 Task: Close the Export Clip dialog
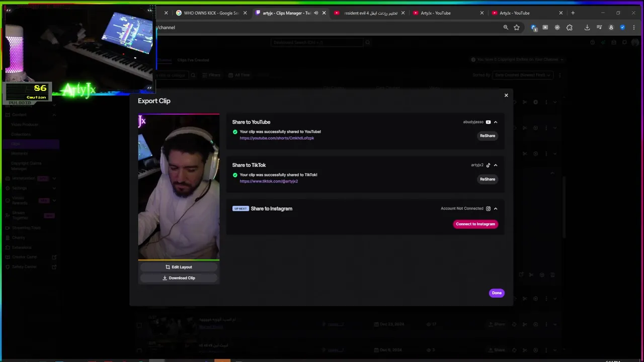506,95
